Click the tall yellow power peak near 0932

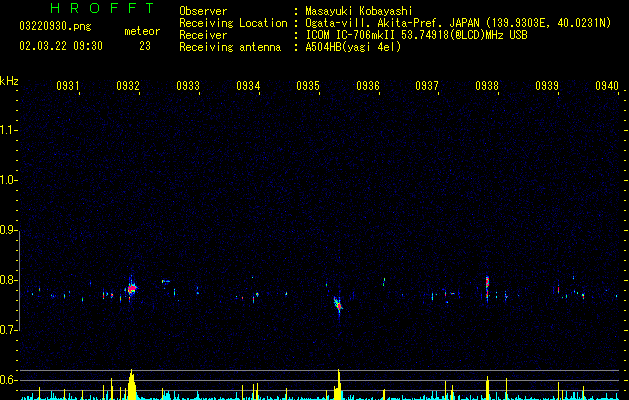pyautogui.click(x=132, y=385)
